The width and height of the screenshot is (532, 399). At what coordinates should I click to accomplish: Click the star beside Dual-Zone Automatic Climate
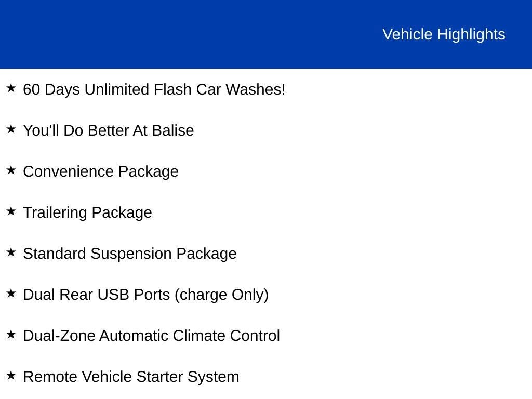11,334
